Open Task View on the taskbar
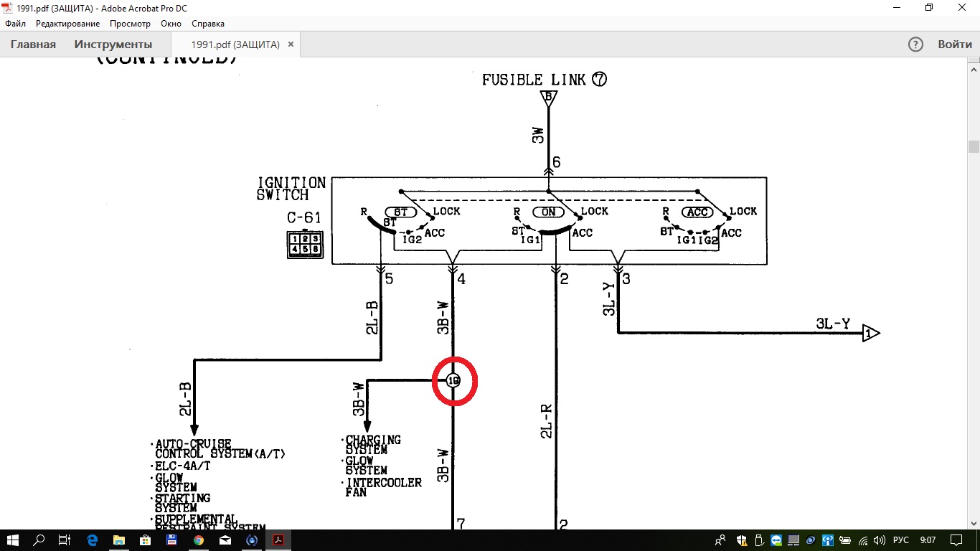The image size is (980, 551). point(65,540)
